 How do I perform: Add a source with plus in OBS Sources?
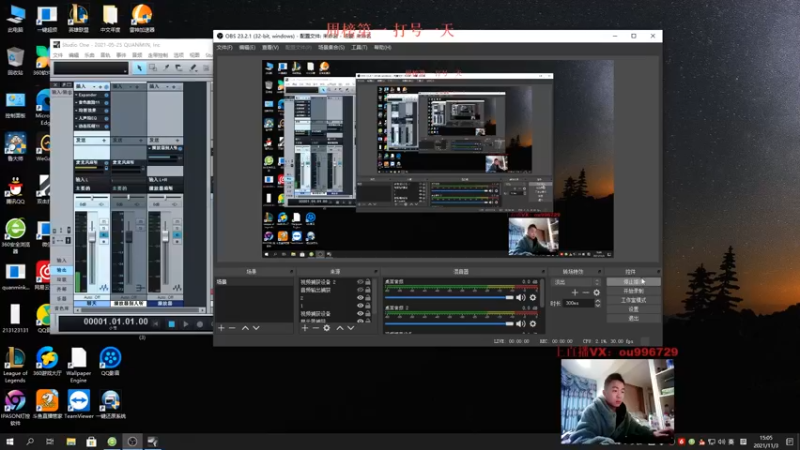[305, 328]
